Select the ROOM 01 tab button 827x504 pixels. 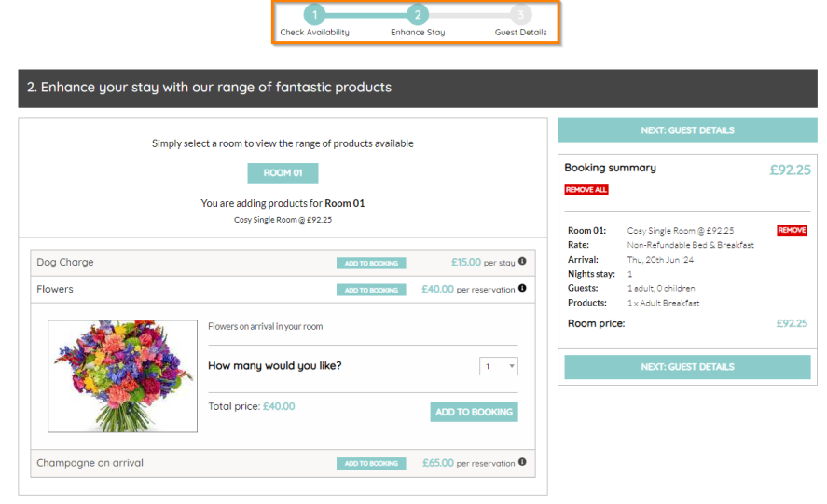click(x=283, y=173)
